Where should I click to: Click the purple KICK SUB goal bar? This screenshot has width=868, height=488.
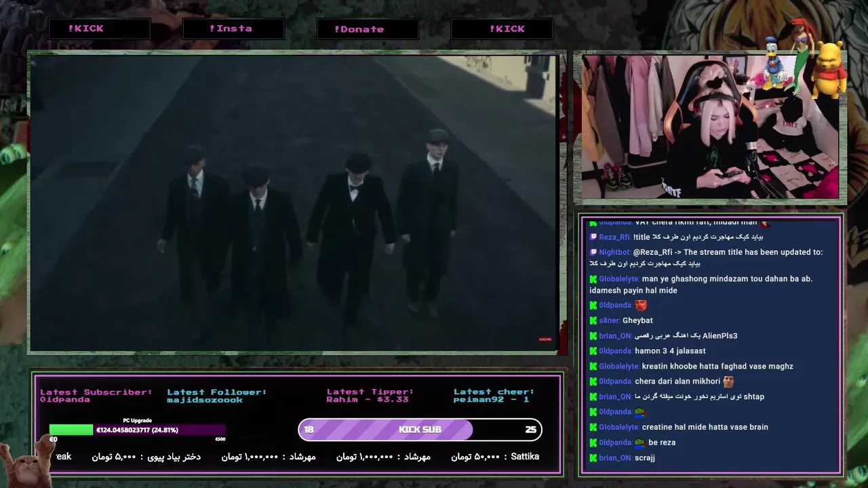click(420, 430)
